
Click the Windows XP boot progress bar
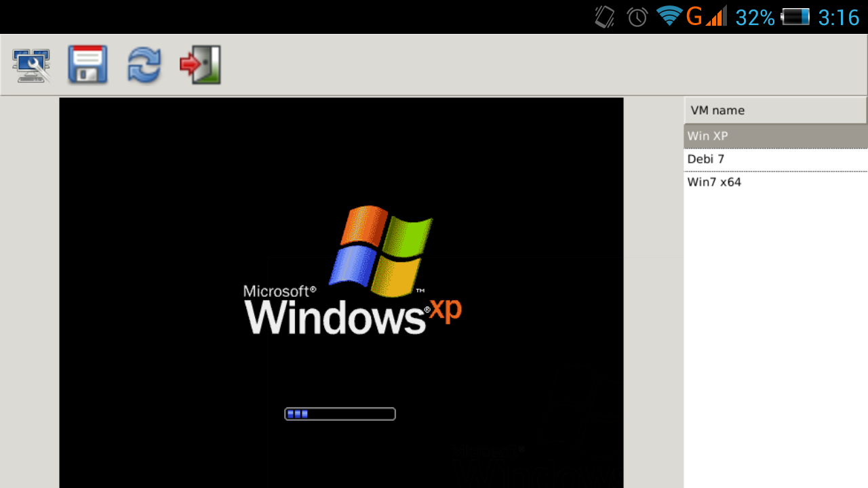pyautogui.click(x=340, y=414)
